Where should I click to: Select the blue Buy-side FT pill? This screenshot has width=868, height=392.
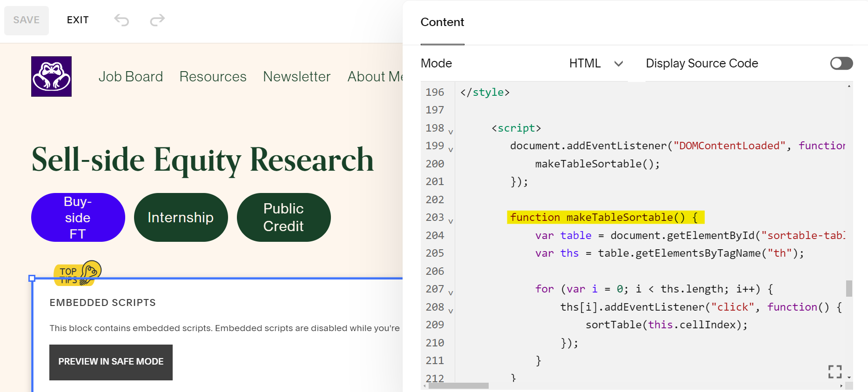pos(78,218)
